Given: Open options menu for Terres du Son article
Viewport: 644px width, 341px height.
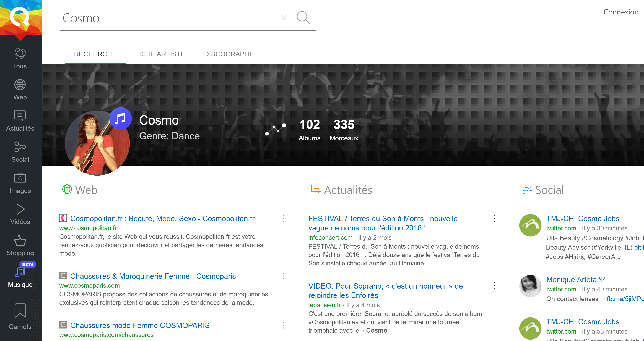Looking at the screenshot, I should tap(495, 218).
